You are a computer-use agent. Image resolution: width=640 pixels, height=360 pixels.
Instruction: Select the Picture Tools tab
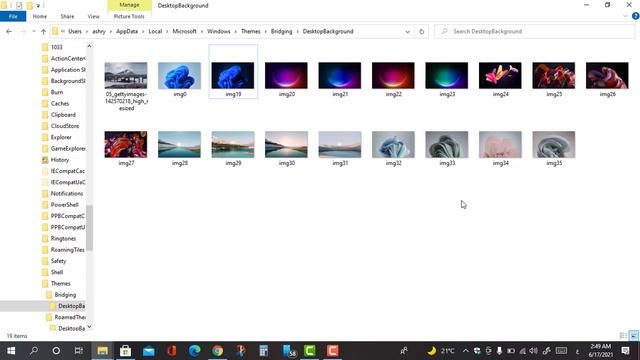[129, 16]
